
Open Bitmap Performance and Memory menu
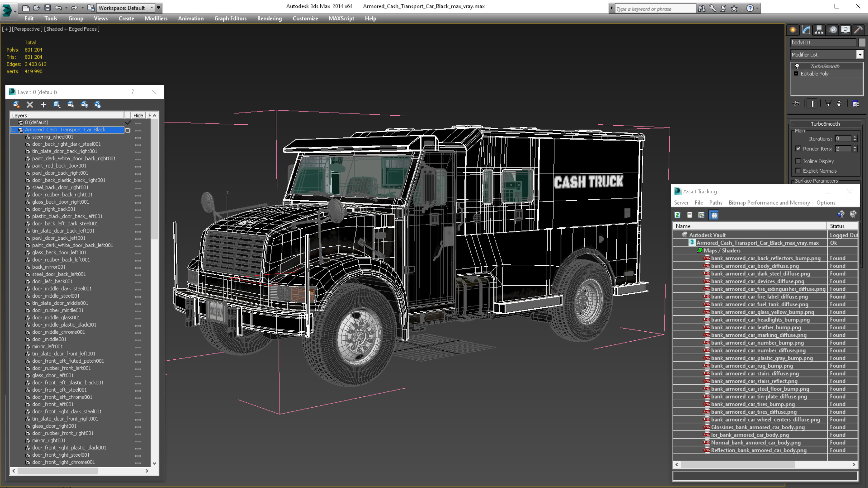769,202
